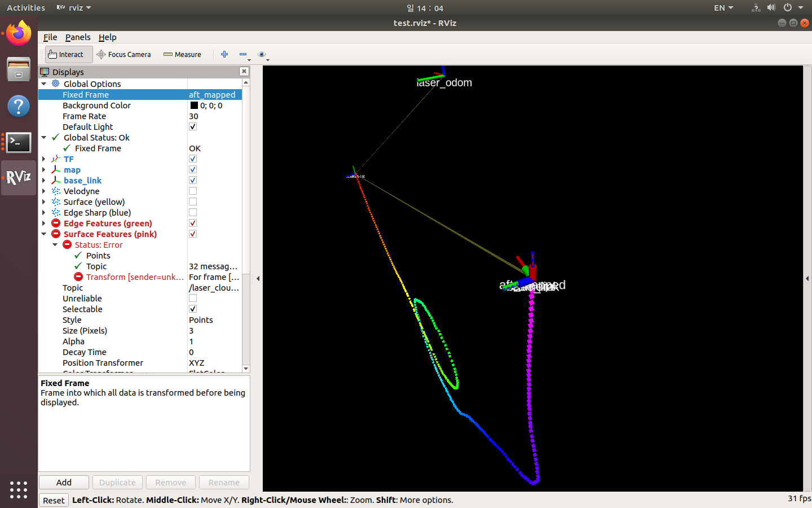Check the Unreliable option checkbox
Image resolution: width=812 pixels, height=508 pixels.
coord(193,299)
